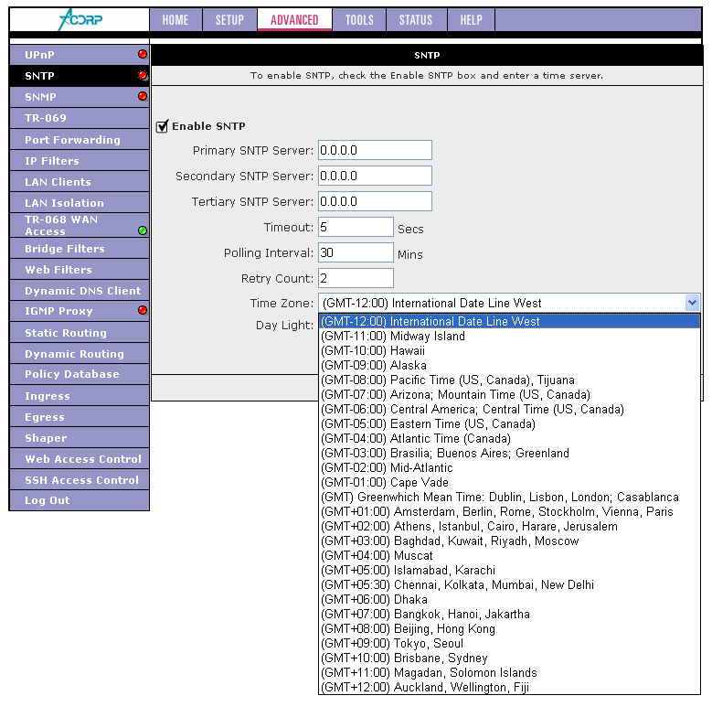The height and width of the screenshot is (728, 712).
Task: Open Ingress sidebar item
Action: [x=79, y=396]
